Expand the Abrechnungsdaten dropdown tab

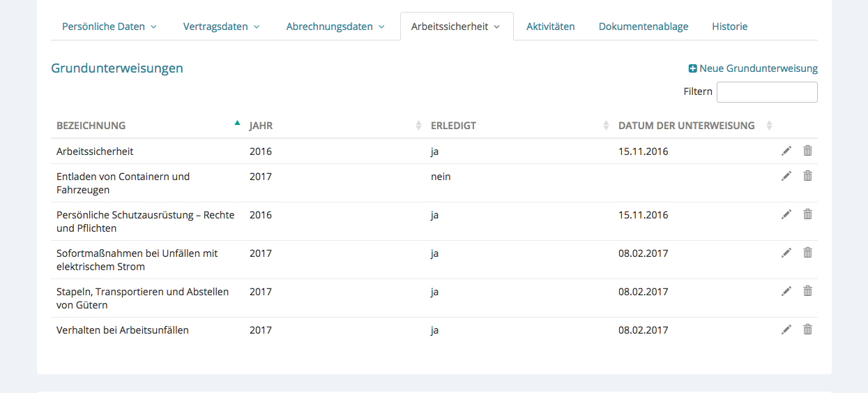[335, 27]
